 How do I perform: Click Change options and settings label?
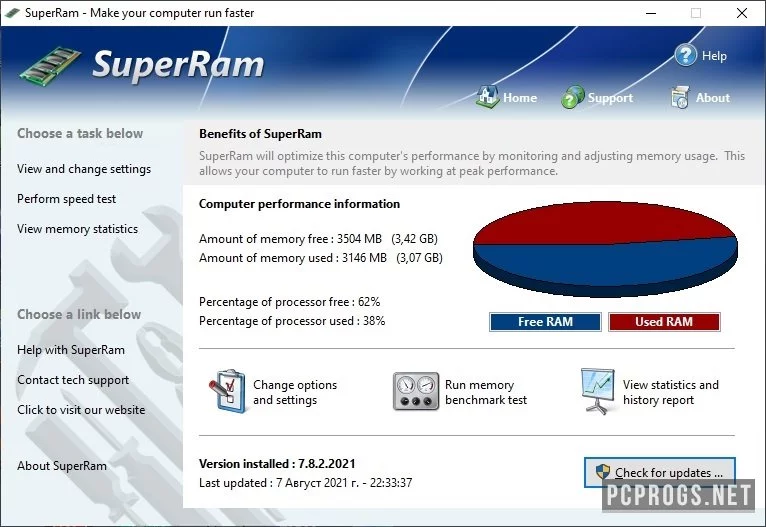coord(295,392)
